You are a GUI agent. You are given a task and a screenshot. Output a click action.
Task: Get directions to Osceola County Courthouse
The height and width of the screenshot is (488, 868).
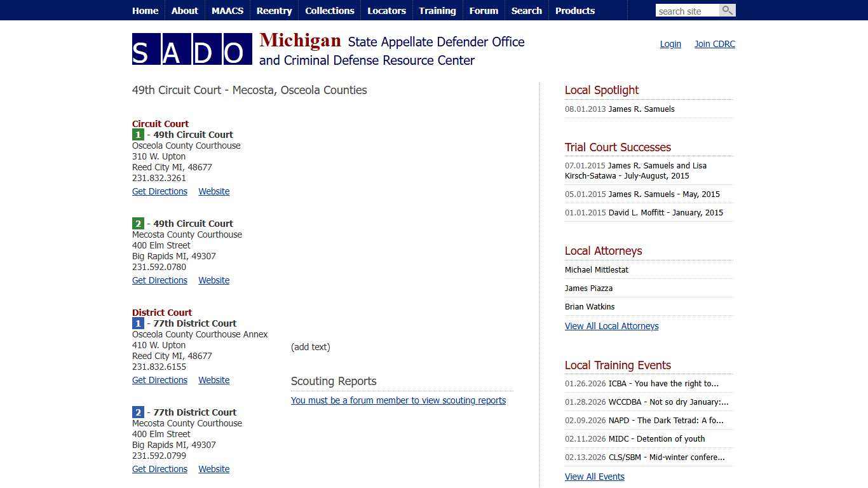[159, 191]
